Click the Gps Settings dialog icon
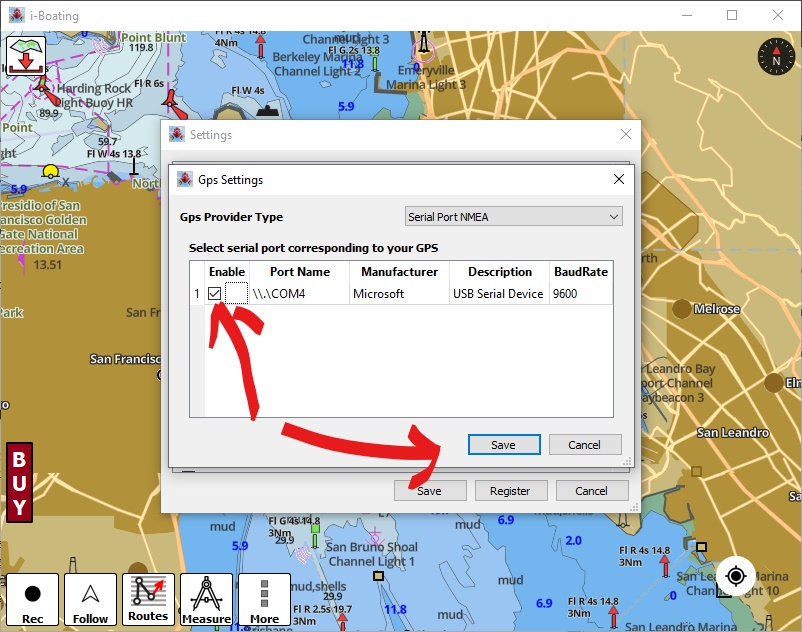 click(186, 180)
